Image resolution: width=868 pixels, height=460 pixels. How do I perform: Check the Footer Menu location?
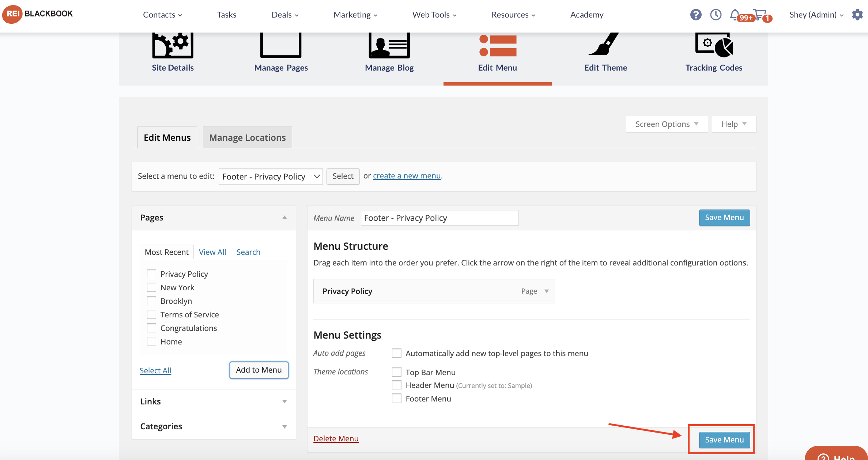point(396,398)
